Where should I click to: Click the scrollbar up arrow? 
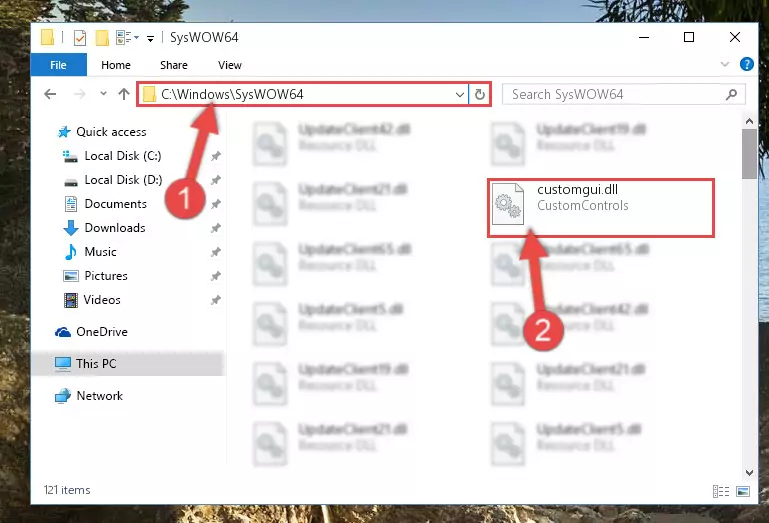point(749,121)
